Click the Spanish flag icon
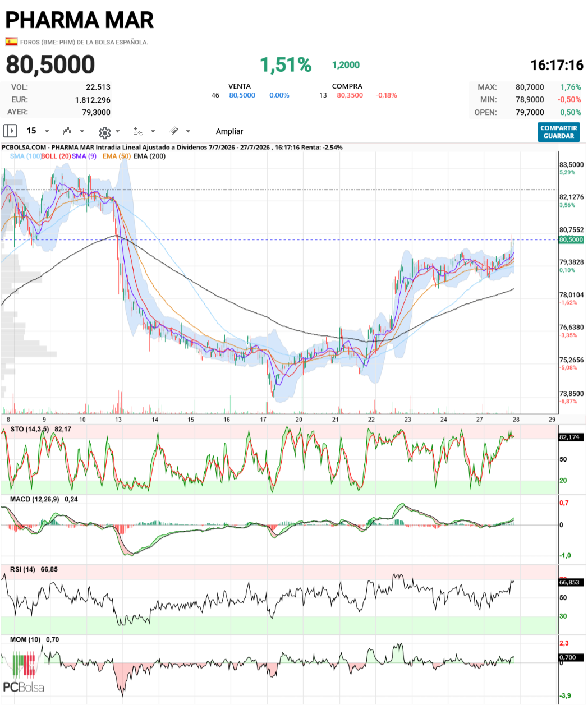588x705 pixels. point(11,41)
